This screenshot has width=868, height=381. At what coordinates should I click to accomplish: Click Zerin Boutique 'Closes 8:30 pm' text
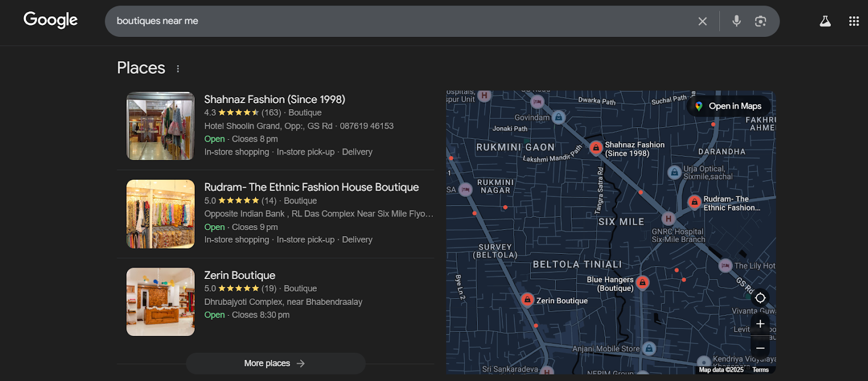[260, 315]
